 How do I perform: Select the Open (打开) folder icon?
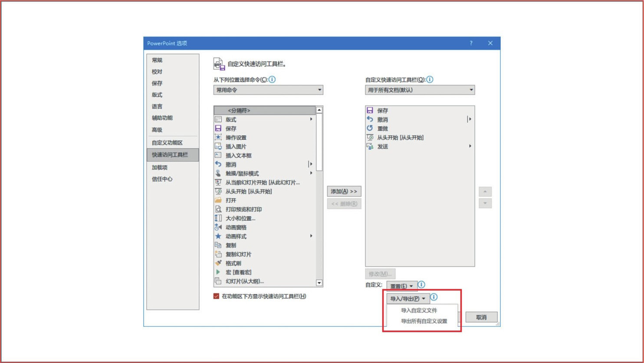(218, 200)
